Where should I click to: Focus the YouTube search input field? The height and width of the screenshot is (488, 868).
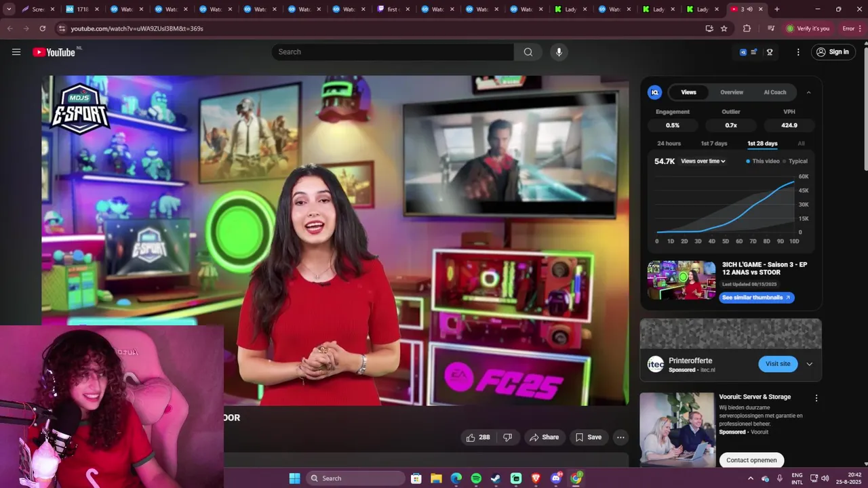(393, 52)
